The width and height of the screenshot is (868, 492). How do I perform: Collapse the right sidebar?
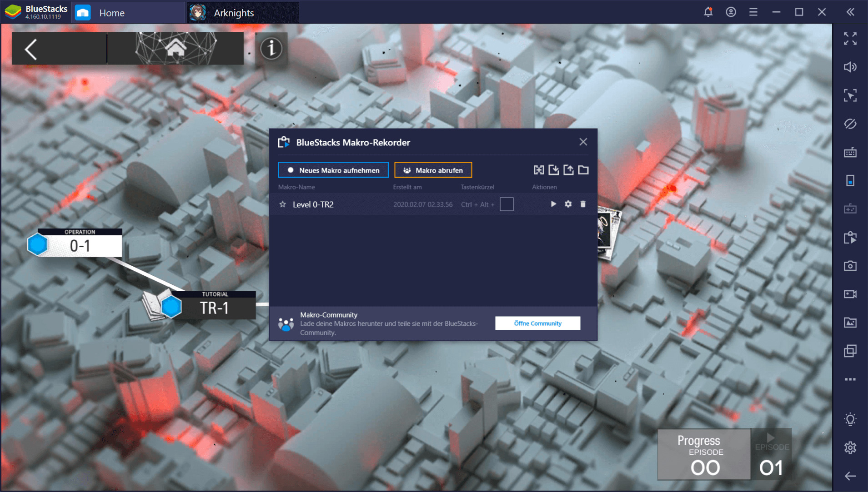coord(850,12)
